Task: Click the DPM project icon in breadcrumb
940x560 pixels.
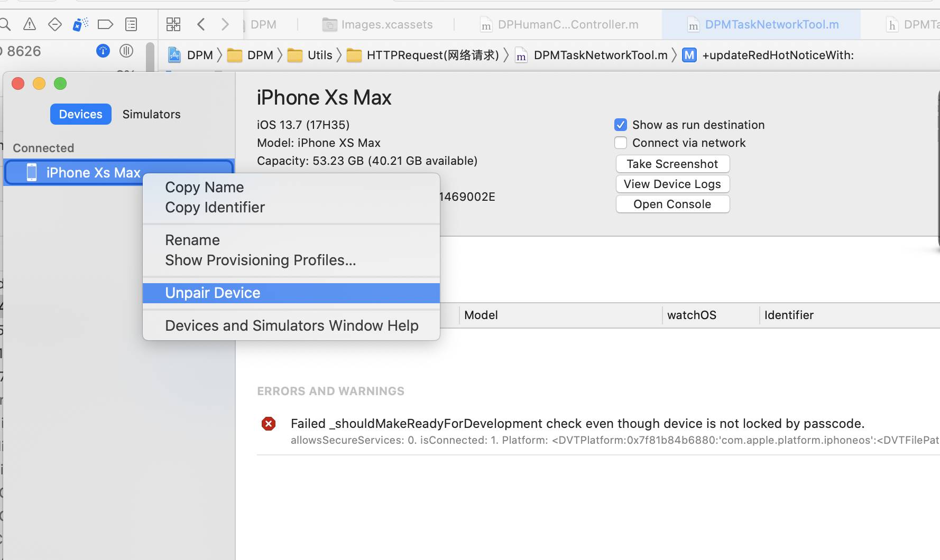Action: (174, 55)
